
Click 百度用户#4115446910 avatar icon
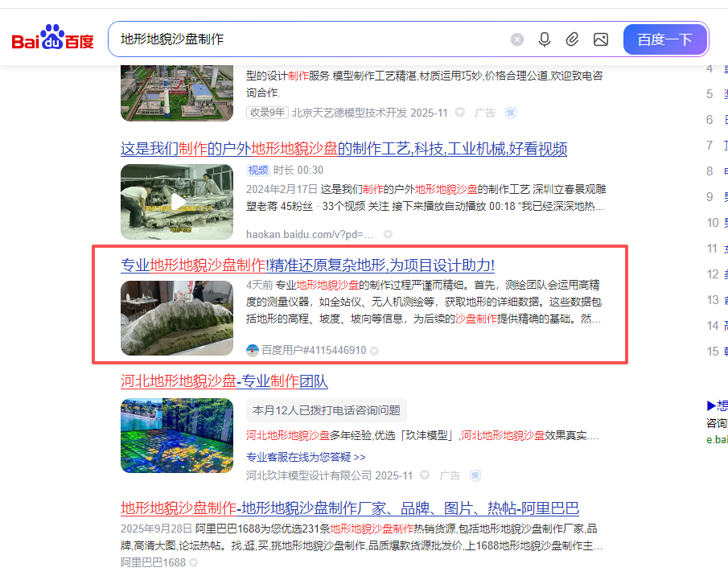coord(253,351)
